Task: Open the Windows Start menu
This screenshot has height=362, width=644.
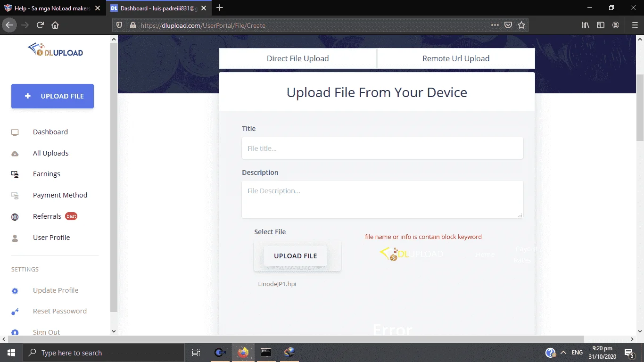Action: [11, 353]
